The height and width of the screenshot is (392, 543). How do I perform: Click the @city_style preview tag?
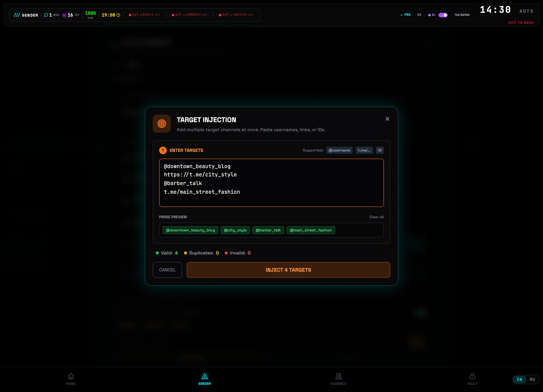(235, 230)
